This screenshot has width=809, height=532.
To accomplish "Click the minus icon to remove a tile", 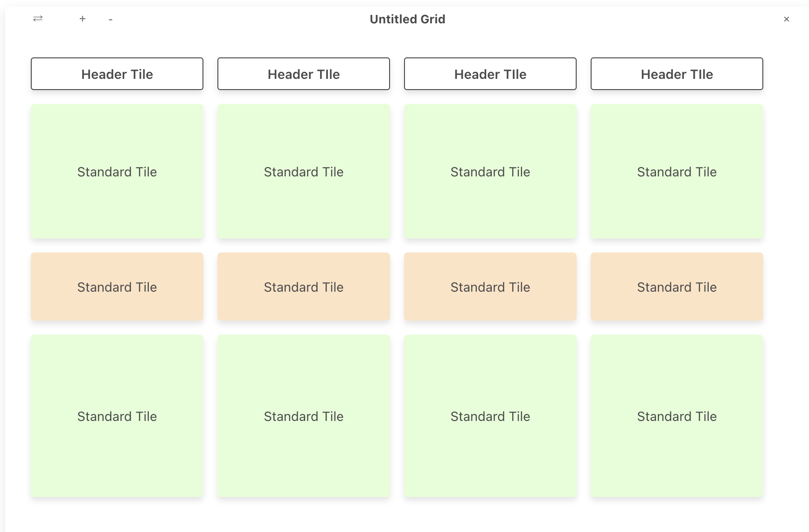I will tap(111, 19).
